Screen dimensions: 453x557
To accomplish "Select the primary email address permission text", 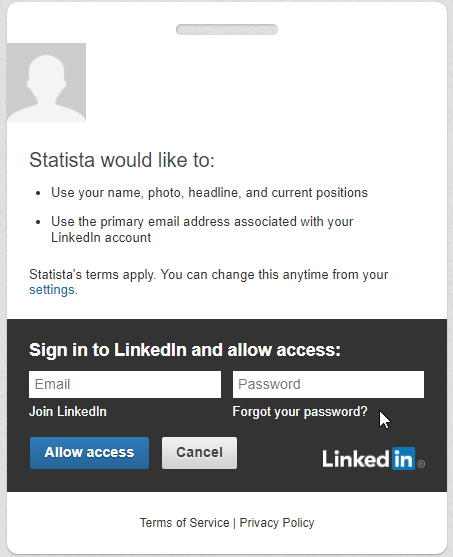I will (202, 229).
